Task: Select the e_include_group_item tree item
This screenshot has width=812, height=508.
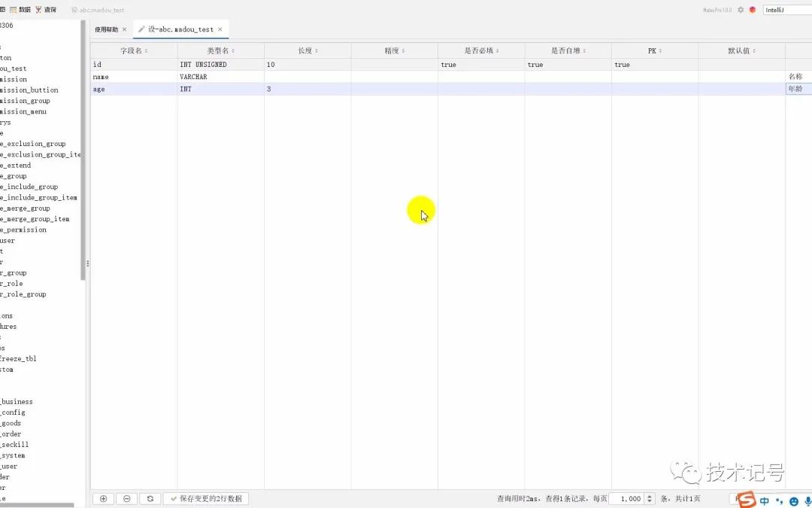Action: point(39,197)
